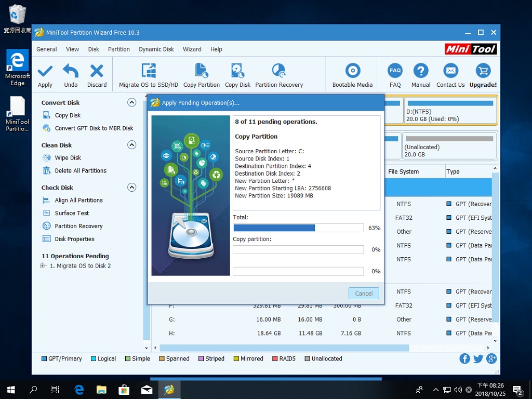
Task: Select the D:(NTFS) 20.0 GB partition block
Action: pyautogui.click(x=450, y=111)
